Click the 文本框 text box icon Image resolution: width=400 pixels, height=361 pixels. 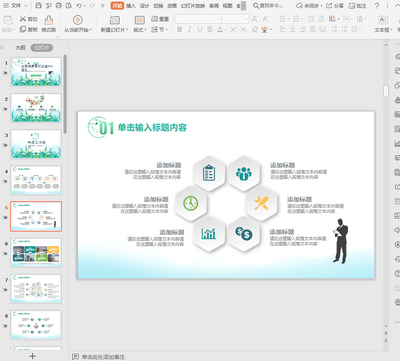click(x=383, y=20)
